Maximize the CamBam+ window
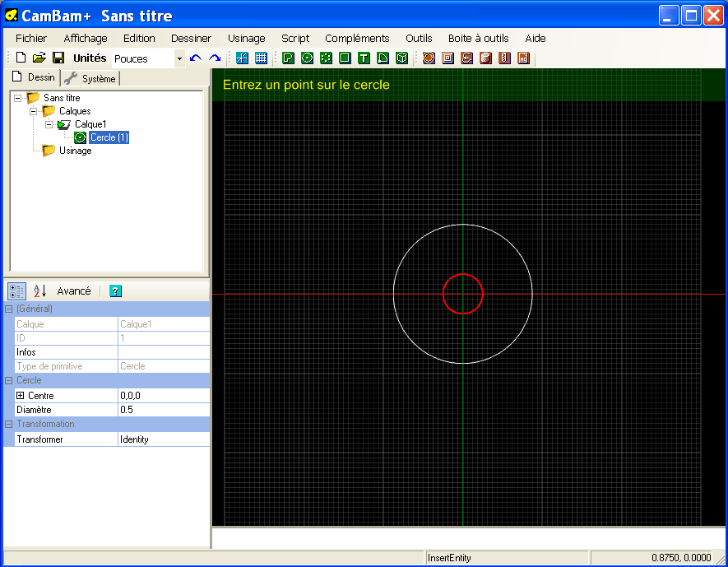728x567 pixels. coord(691,16)
